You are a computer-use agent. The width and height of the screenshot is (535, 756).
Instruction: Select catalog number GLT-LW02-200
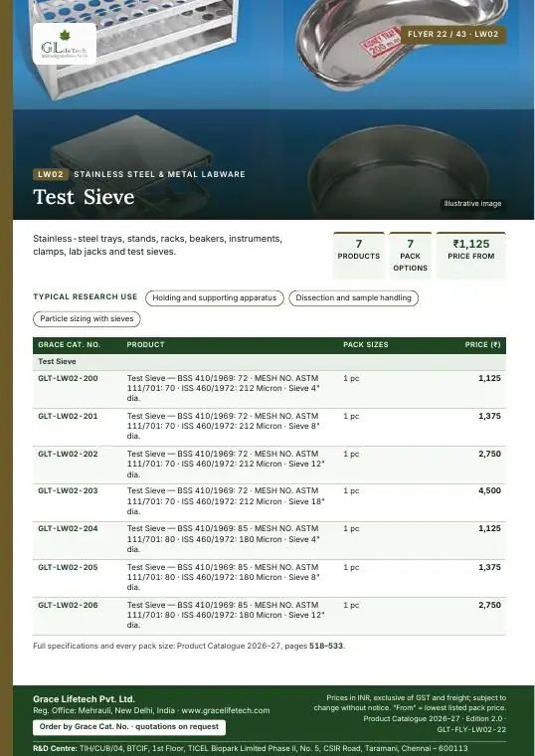pos(68,378)
